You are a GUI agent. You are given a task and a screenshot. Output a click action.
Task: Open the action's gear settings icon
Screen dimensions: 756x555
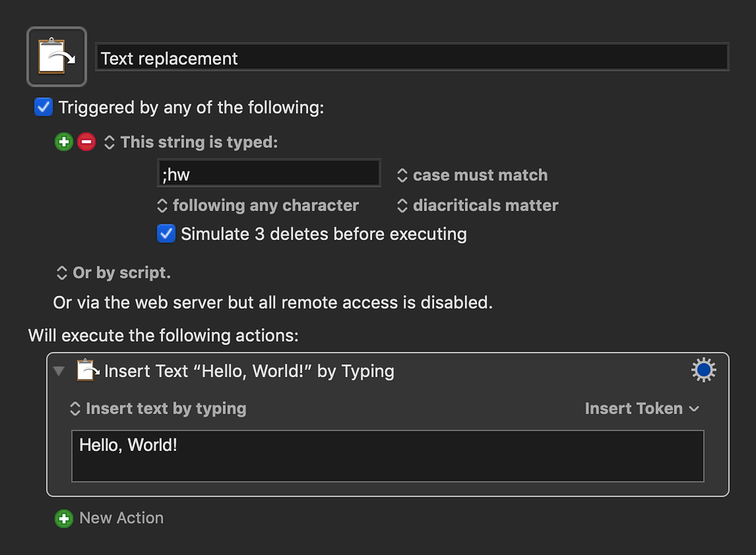click(703, 370)
